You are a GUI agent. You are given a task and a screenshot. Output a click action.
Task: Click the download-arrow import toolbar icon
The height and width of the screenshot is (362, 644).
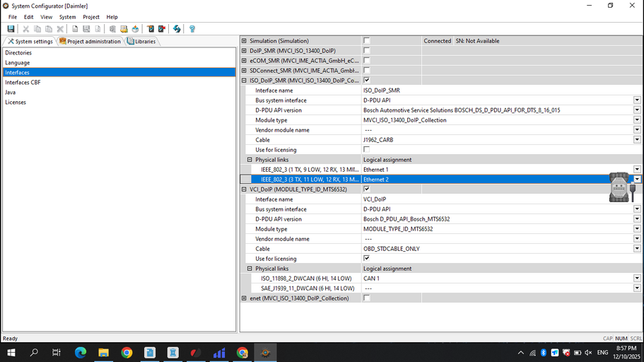coord(135,29)
